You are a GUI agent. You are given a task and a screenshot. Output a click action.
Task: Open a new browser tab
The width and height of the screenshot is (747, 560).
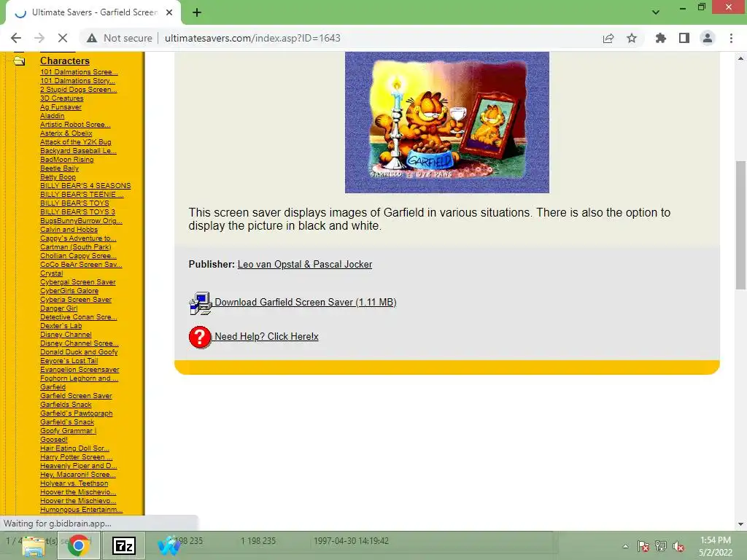coord(197,13)
